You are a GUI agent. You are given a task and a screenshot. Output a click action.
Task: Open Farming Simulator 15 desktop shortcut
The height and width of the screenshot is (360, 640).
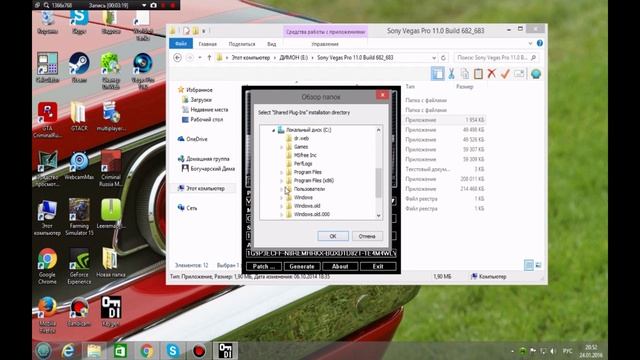(79, 217)
